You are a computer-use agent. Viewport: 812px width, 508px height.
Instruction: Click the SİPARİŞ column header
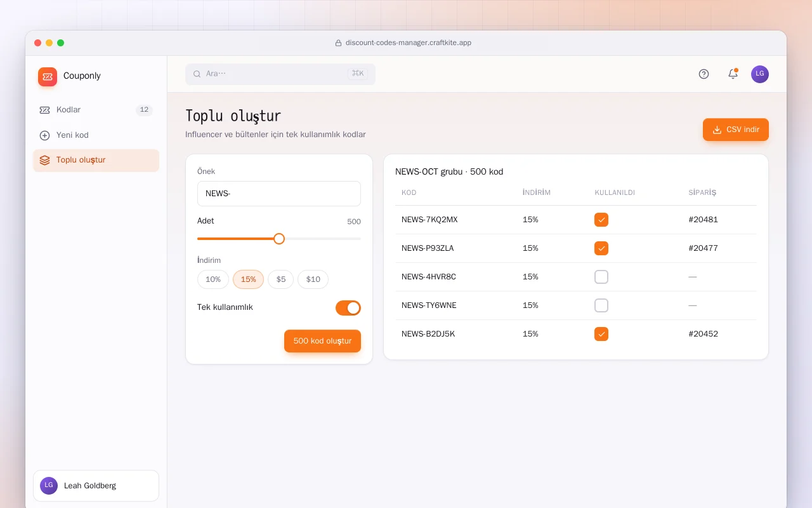click(x=702, y=192)
